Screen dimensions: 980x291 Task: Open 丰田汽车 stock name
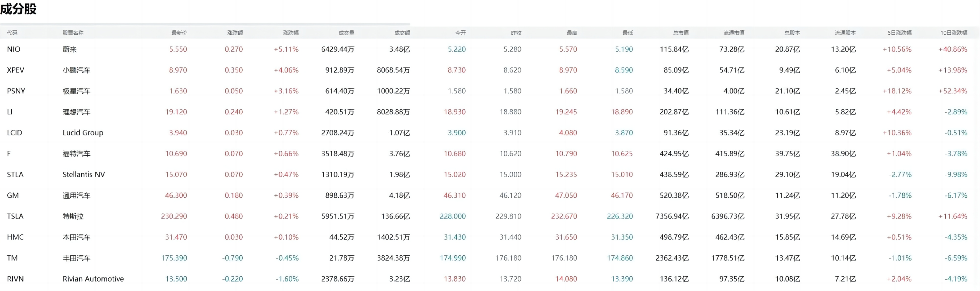76,258
